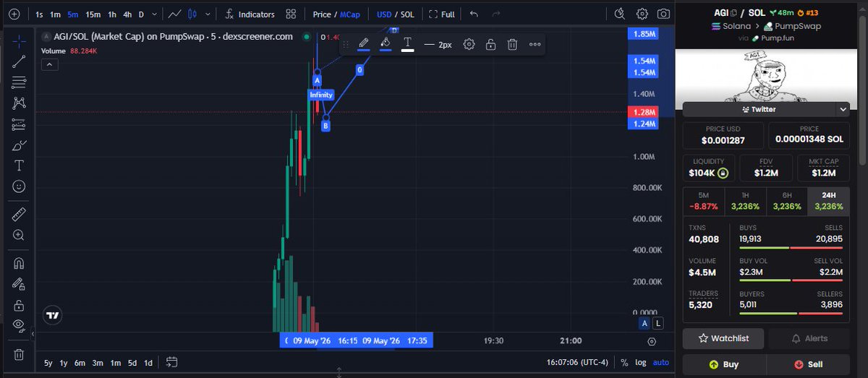The width and height of the screenshot is (868, 378).
Task: Select the crosshair cursor tool
Action: tap(19, 40)
